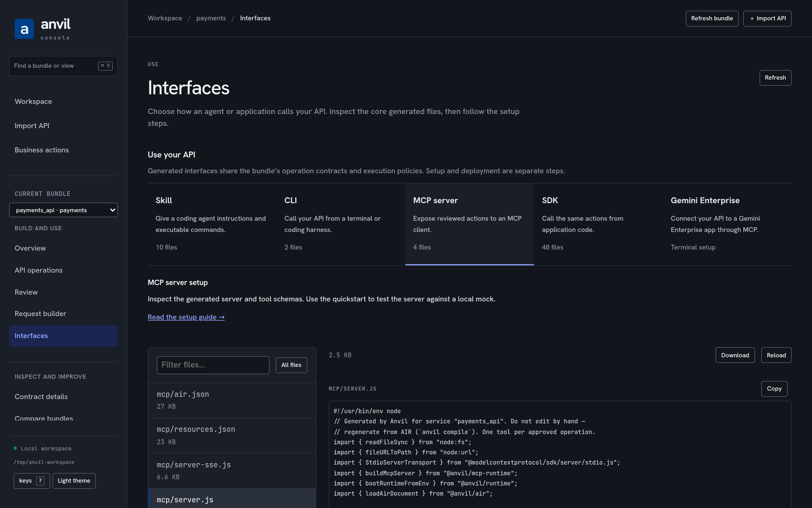Click the Terminal setup text
Screen dimensions: 812x508
click(693, 247)
